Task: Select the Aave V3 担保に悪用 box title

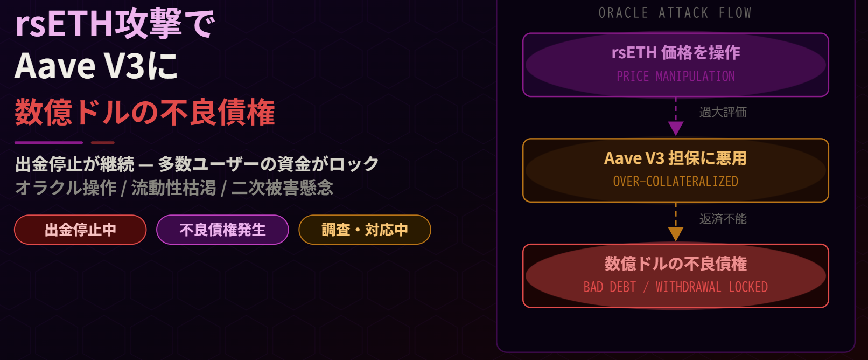Action: click(676, 158)
